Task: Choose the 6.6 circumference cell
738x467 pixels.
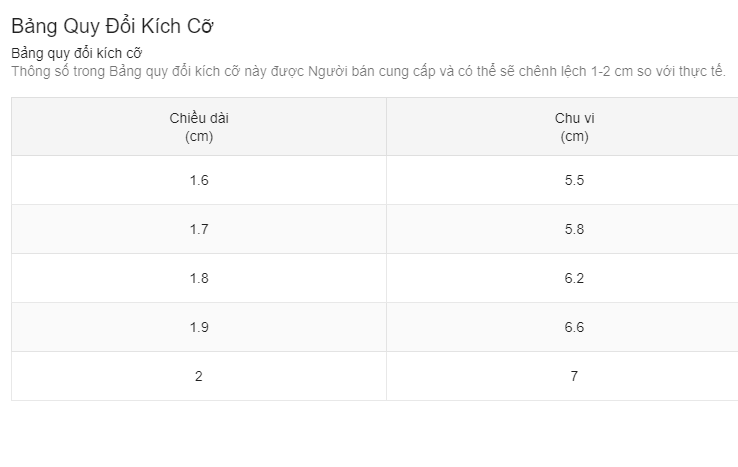Action: [574, 327]
